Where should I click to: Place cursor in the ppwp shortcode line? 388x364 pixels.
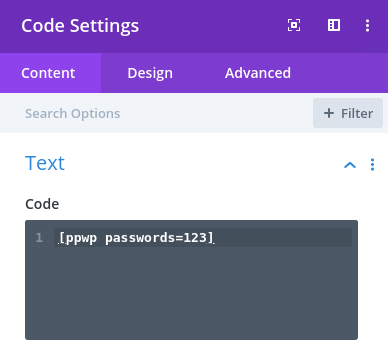click(203, 238)
